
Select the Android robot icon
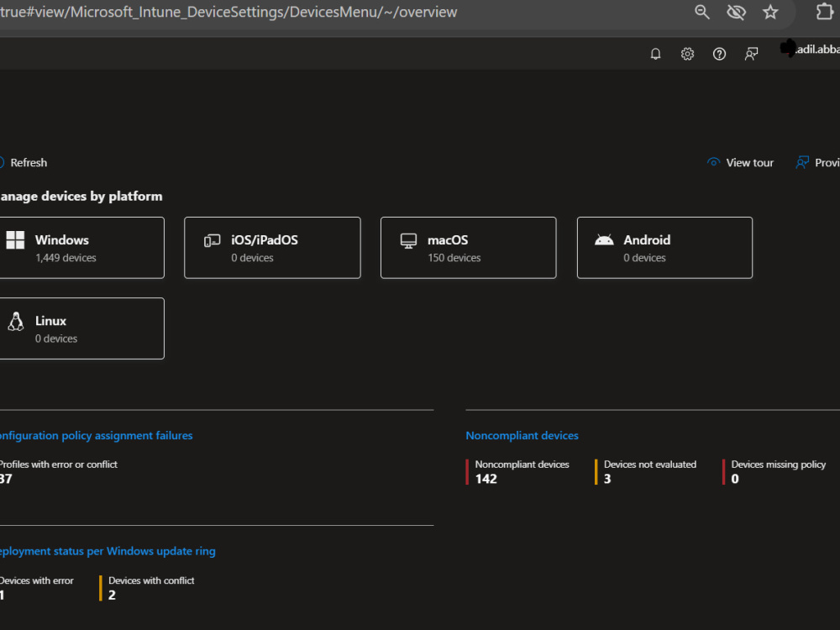pyautogui.click(x=605, y=239)
